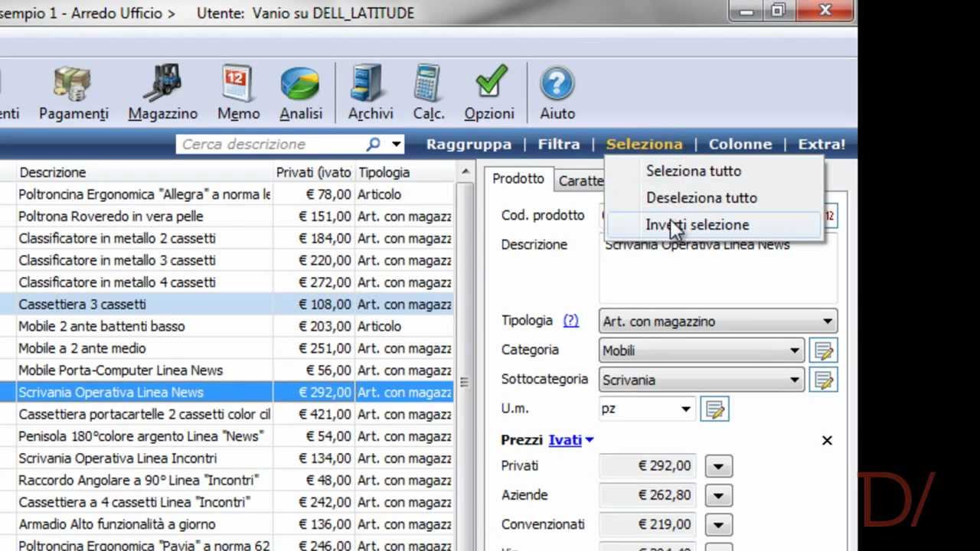Switch to the Prodotto tab
The width and height of the screenshot is (980, 551).
click(518, 178)
